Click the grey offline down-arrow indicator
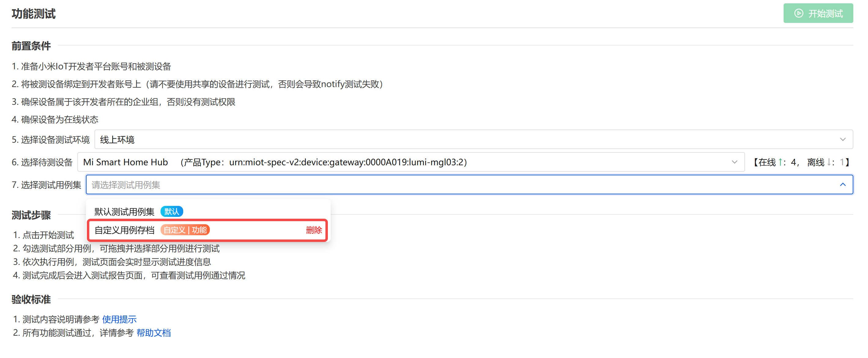The width and height of the screenshot is (868, 358). tap(829, 162)
